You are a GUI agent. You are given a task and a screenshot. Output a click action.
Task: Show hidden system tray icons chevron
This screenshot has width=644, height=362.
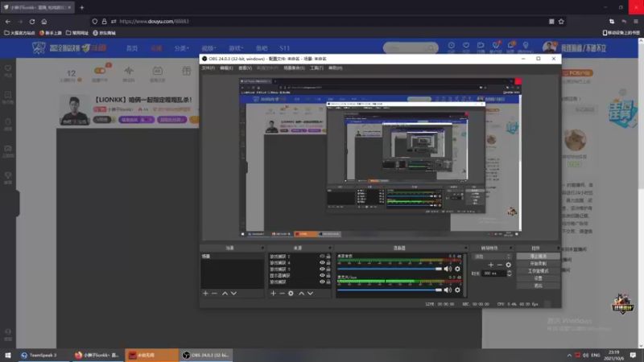click(x=569, y=355)
